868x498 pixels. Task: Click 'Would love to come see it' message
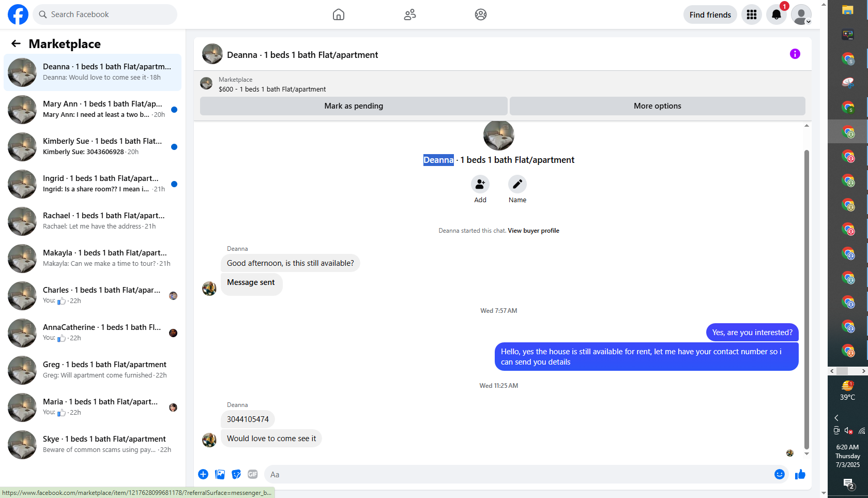pos(271,439)
